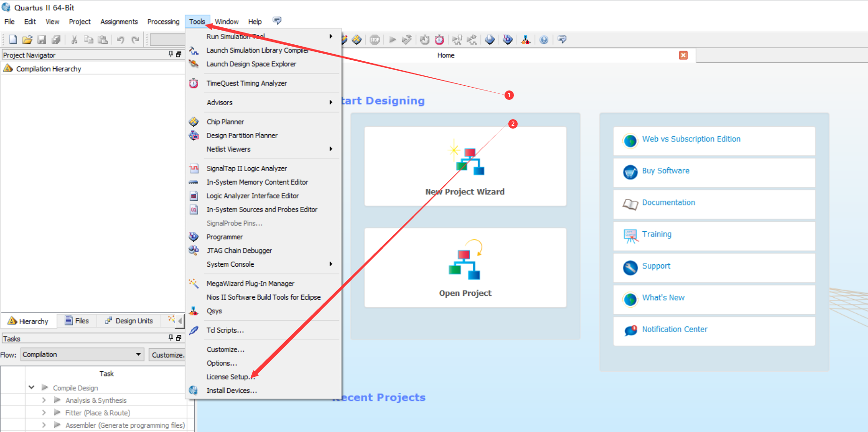Screen dimensions: 868x432
Task: Expand the Assembler task
Action: [44, 425]
